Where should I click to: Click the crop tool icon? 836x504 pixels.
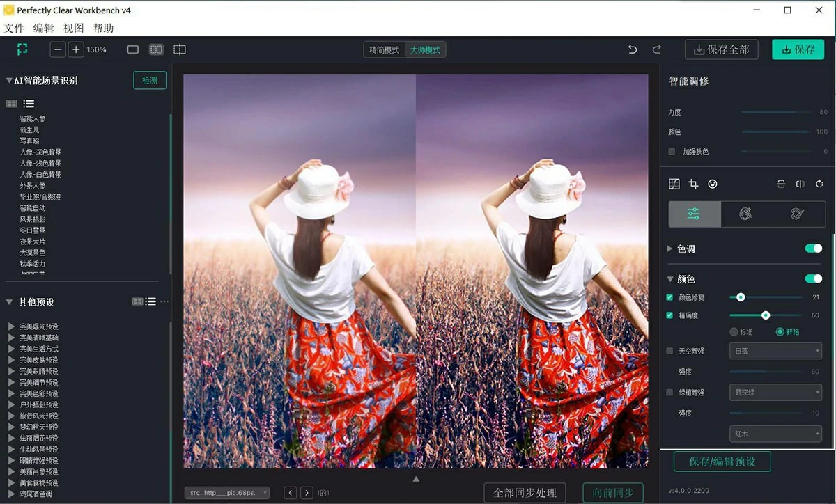(x=693, y=184)
